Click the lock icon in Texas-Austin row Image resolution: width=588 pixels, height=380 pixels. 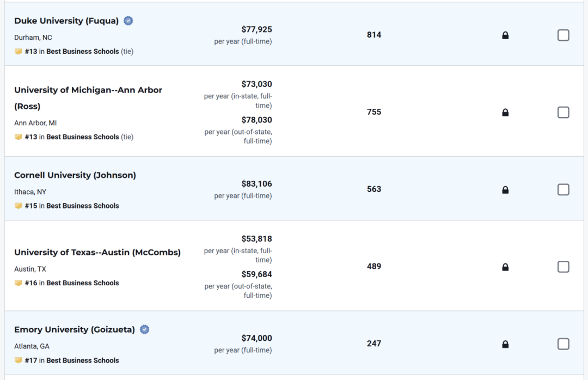(505, 267)
